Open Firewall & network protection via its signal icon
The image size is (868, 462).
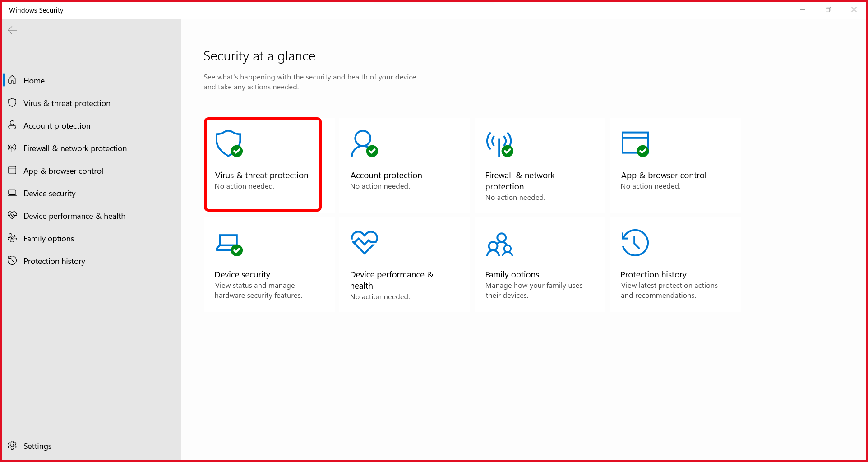click(x=499, y=143)
